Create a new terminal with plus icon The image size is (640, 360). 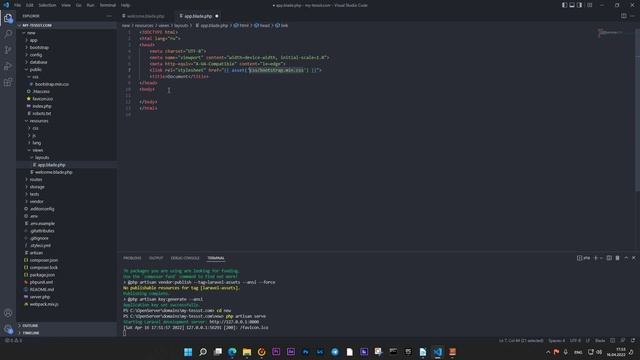click(x=596, y=258)
